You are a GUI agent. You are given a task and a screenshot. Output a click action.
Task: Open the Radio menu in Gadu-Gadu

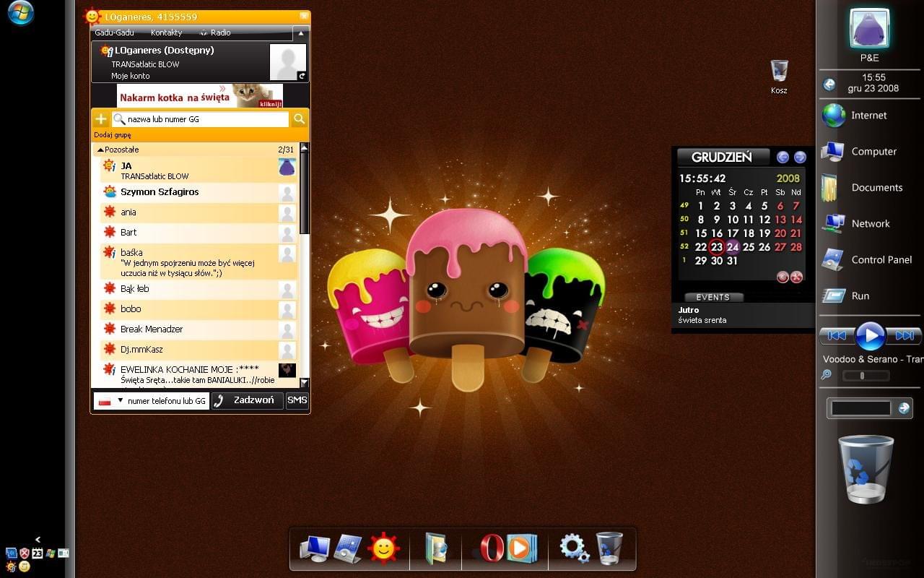coord(216,33)
